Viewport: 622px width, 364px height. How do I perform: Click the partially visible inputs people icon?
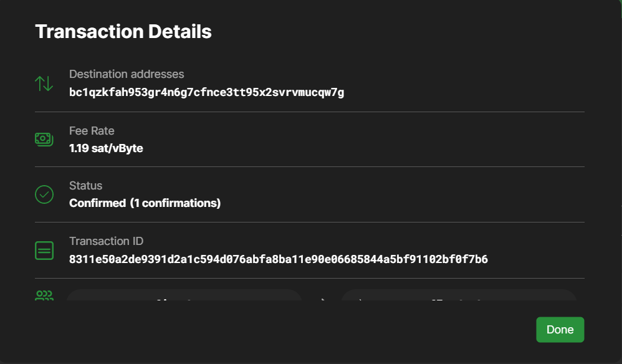44,295
